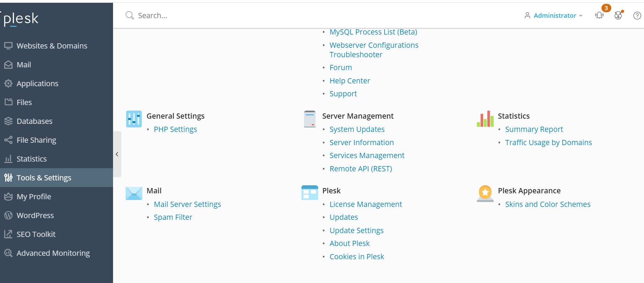Open the Services Management link
Screen dimensions: 644x283
coord(367,156)
